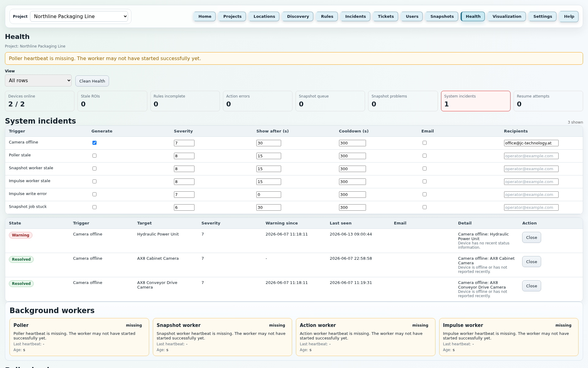588x368 pixels.
Task: Open the View rows dropdown
Action: coord(38,80)
